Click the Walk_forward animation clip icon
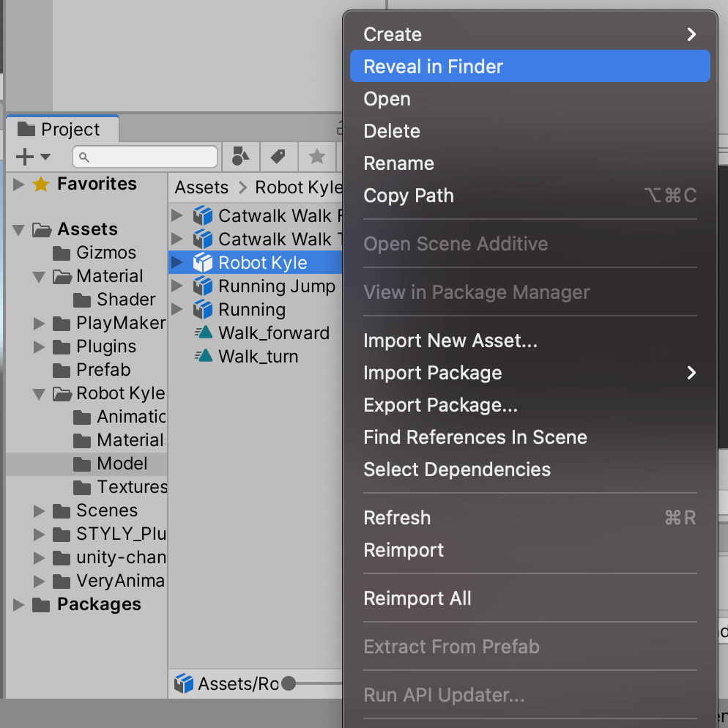The width and height of the screenshot is (728, 728). click(204, 333)
